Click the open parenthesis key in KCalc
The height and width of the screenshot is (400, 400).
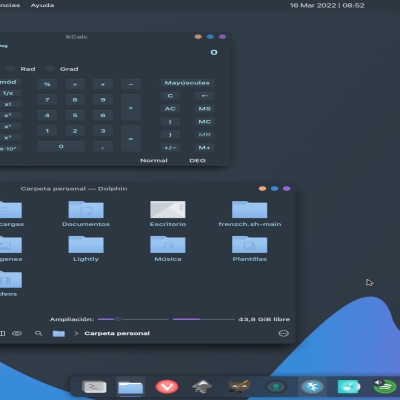point(170,122)
